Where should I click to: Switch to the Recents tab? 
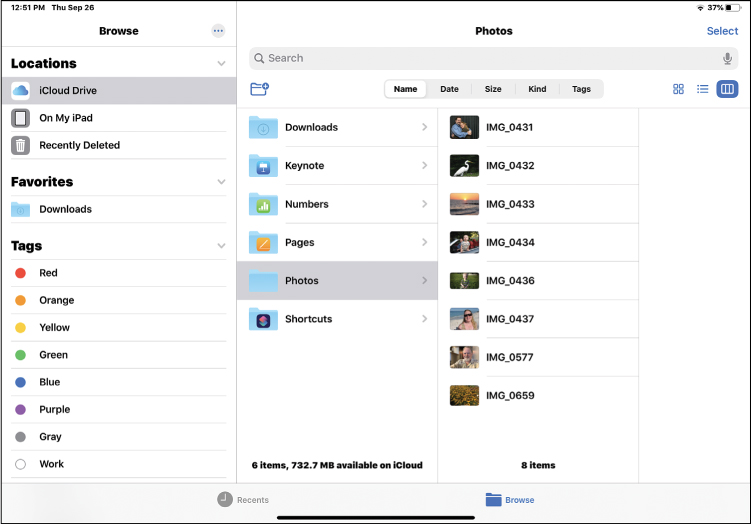[x=243, y=499]
